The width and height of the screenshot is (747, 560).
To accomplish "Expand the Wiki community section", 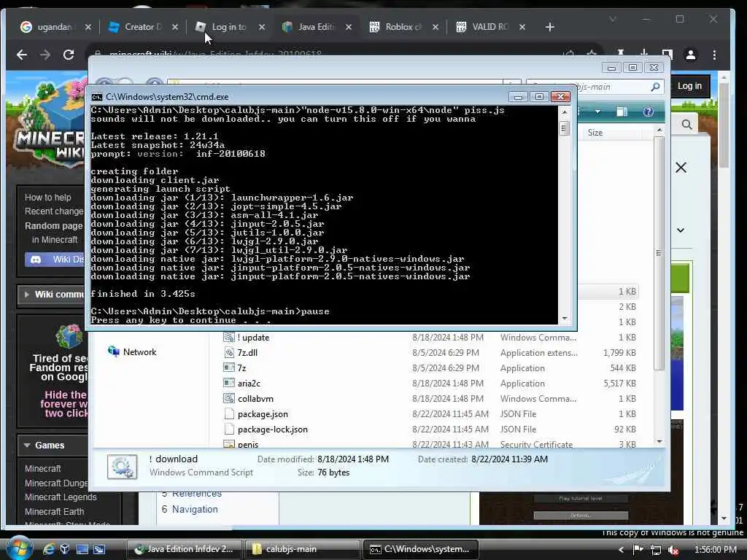I will [x=53, y=295].
